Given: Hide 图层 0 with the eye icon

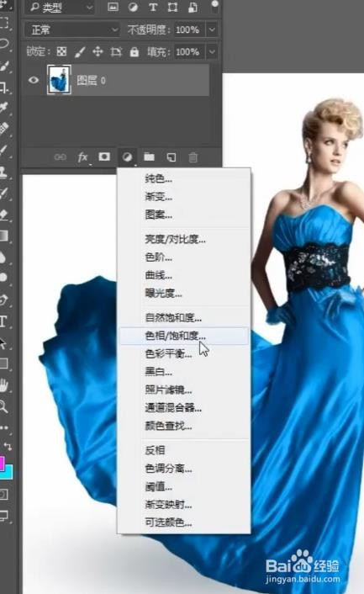Looking at the screenshot, I should click(34, 80).
